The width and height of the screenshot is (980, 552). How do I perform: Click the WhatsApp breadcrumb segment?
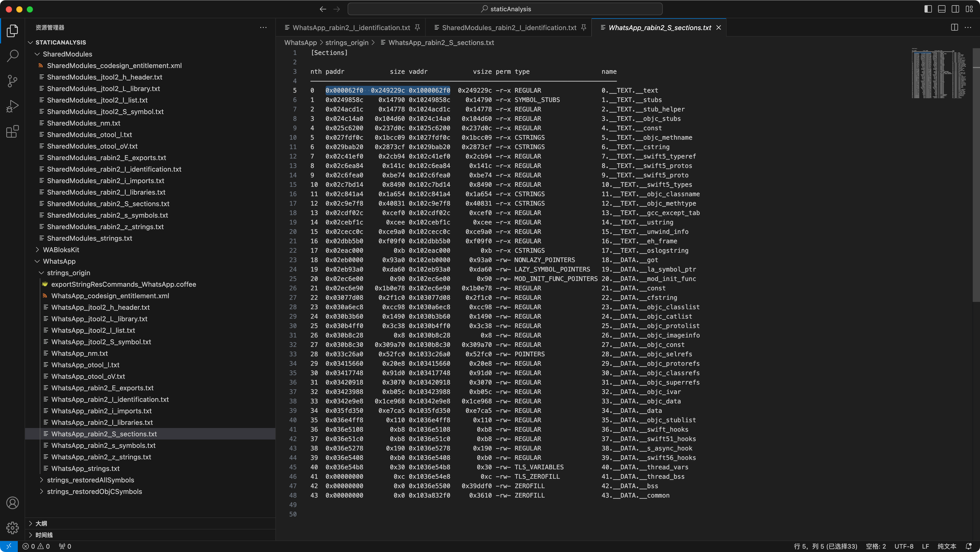point(300,43)
